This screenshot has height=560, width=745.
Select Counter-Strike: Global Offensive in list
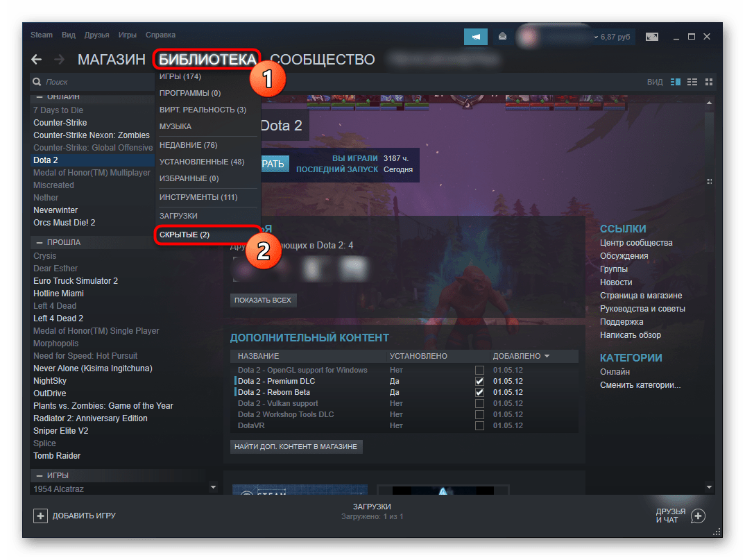point(93,148)
